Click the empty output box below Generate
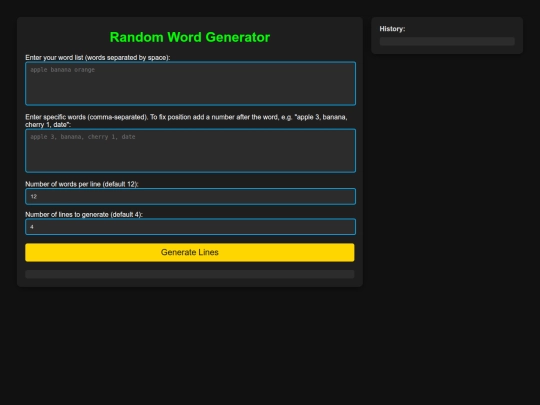The image size is (540, 405). [x=190, y=274]
